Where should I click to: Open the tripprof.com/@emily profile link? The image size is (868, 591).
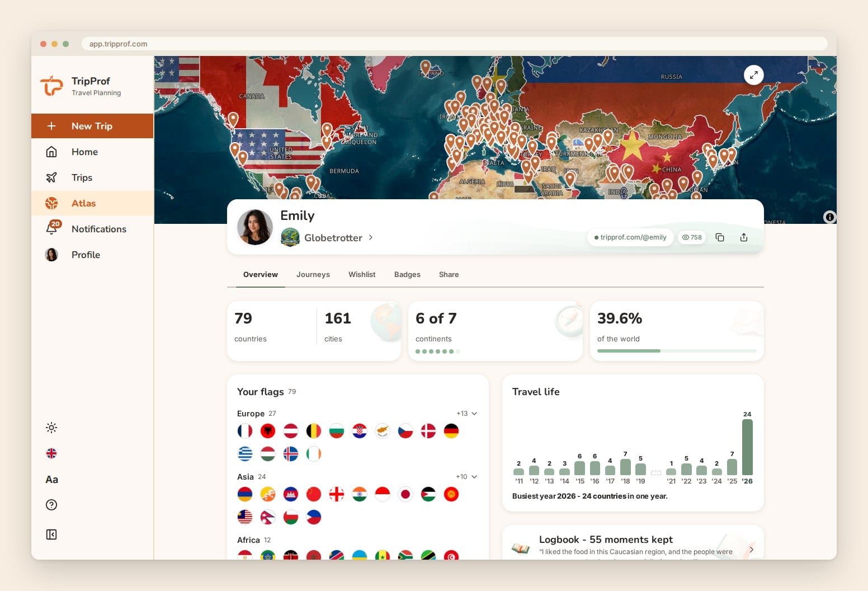tap(630, 237)
